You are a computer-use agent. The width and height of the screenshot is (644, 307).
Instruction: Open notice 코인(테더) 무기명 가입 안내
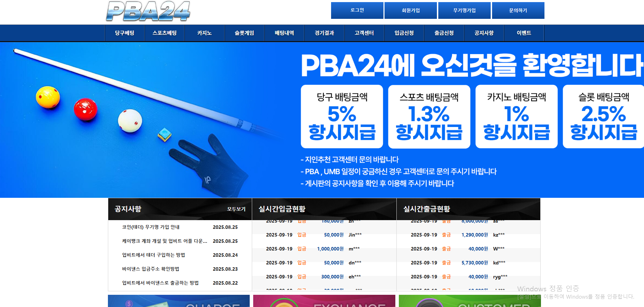(151, 227)
